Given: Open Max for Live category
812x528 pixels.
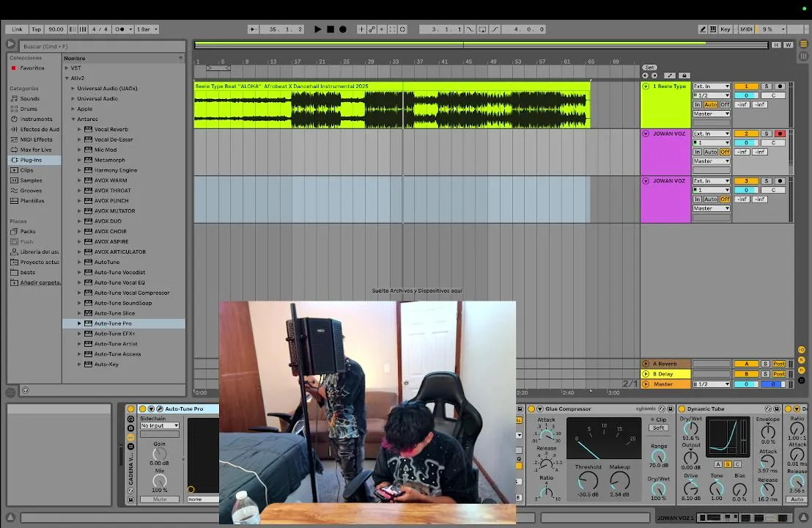Looking at the screenshot, I should 35,150.
